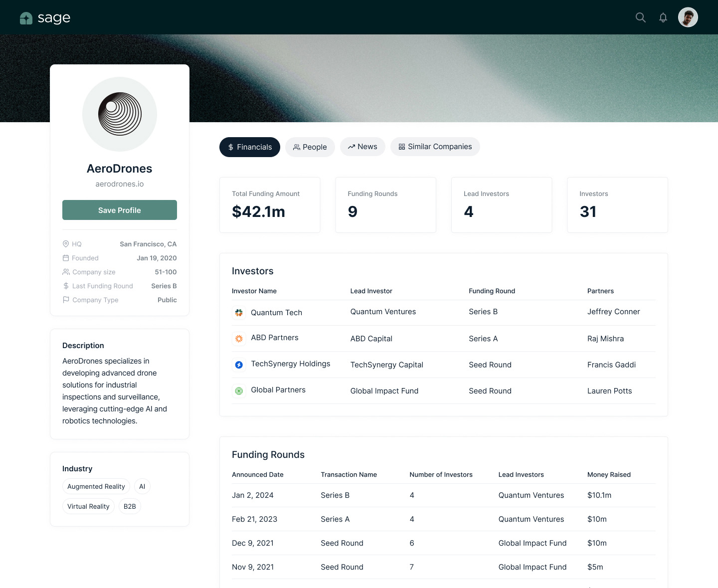Viewport: 718px width, 588px height.
Task: Click the Company Type flag icon
Action: click(x=66, y=300)
